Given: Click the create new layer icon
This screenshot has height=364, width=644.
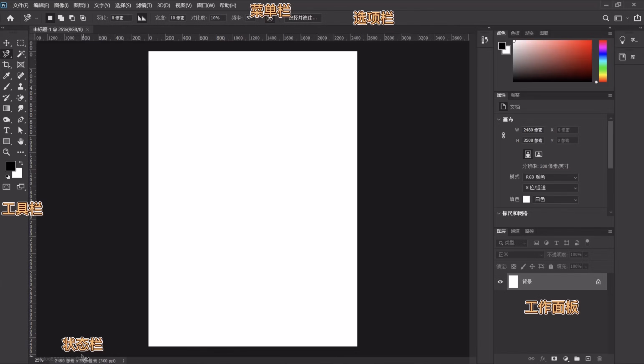Looking at the screenshot, I should click(x=588, y=359).
